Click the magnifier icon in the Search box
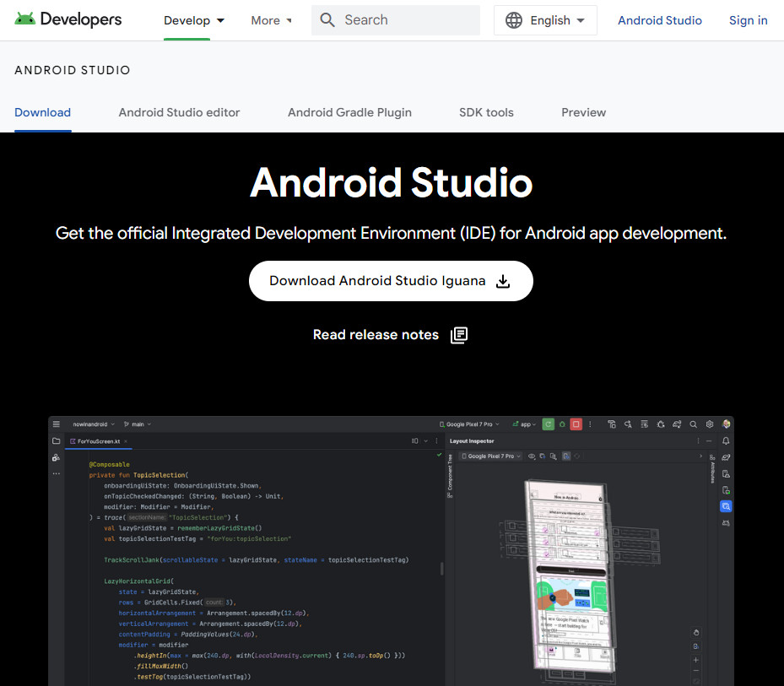784x686 pixels. point(327,20)
